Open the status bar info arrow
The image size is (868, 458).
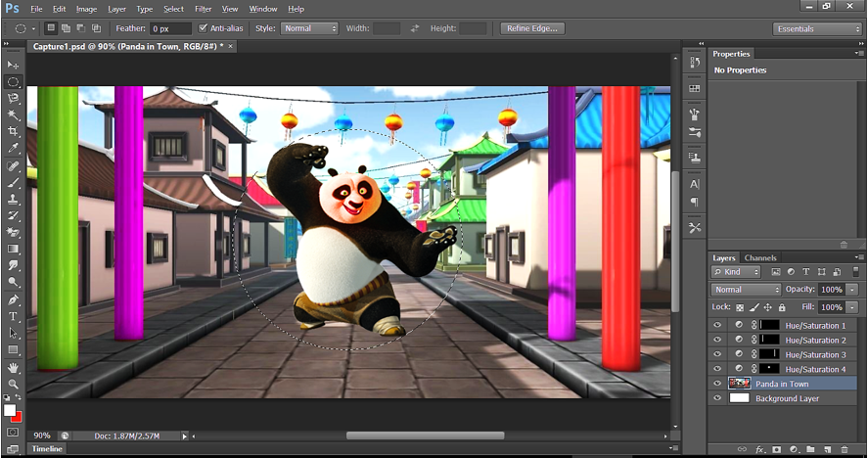[x=185, y=436]
